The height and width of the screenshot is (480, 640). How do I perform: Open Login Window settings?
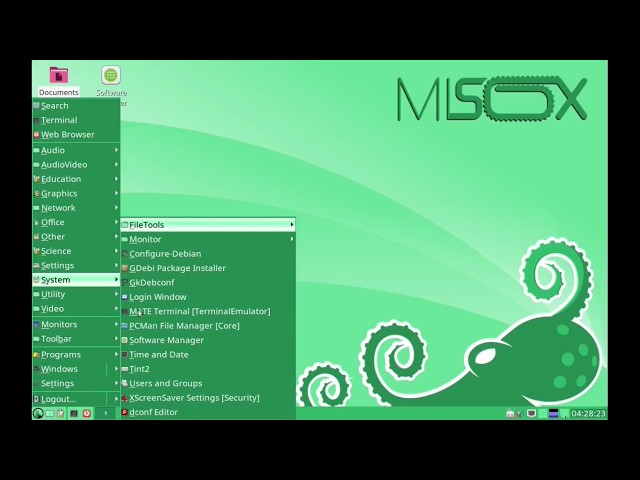pyautogui.click(x=208, y=297)
